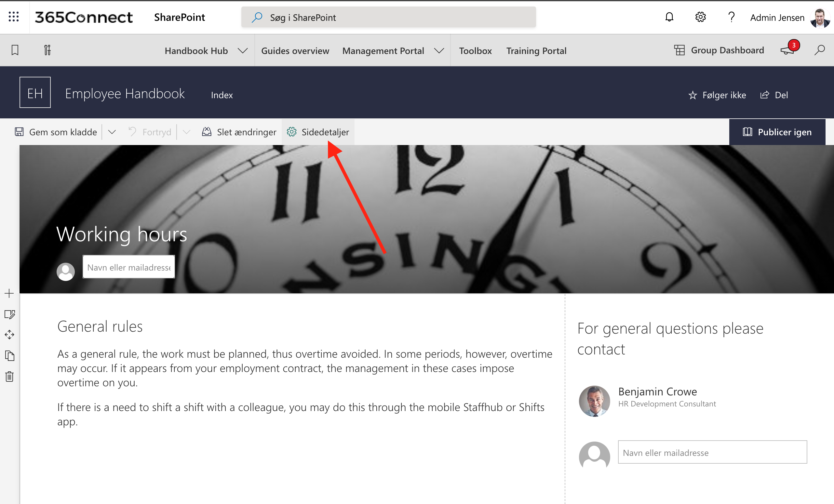Viewport: 834px width, 504px height.
Task: Click the move section icon in left rail
Action: [9, 335]
